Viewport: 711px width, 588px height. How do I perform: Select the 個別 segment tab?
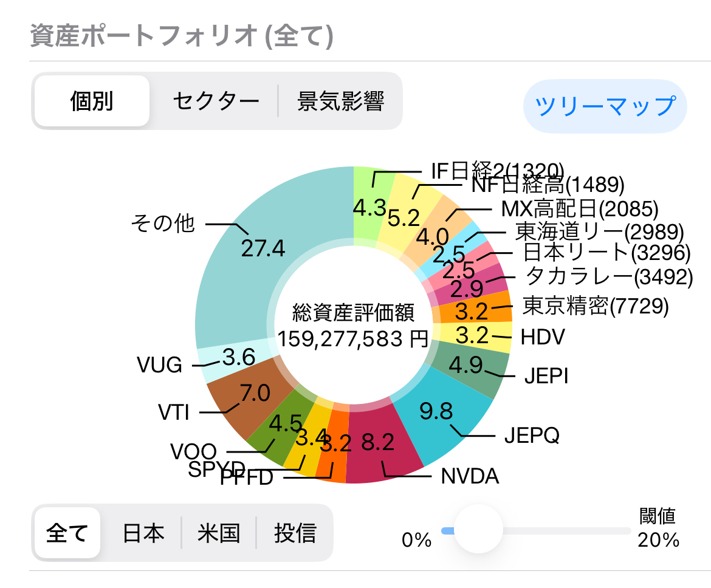tap(91, 101)
